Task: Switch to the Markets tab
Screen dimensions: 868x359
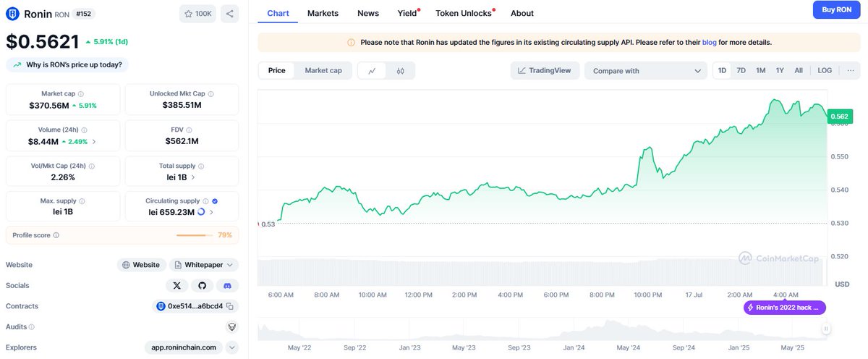Action: pyautogui.click(x=323, y=13)
